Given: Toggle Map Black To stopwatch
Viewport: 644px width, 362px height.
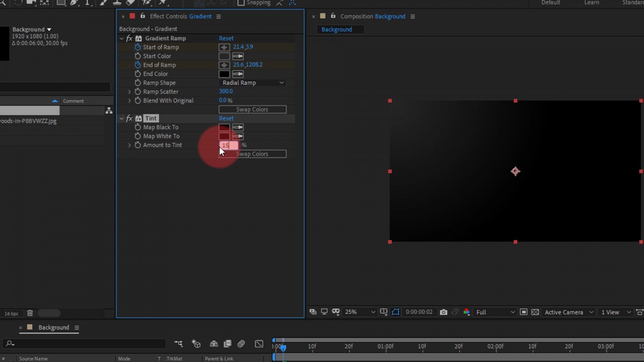Looking at the screenshot, I should (137, 127).
